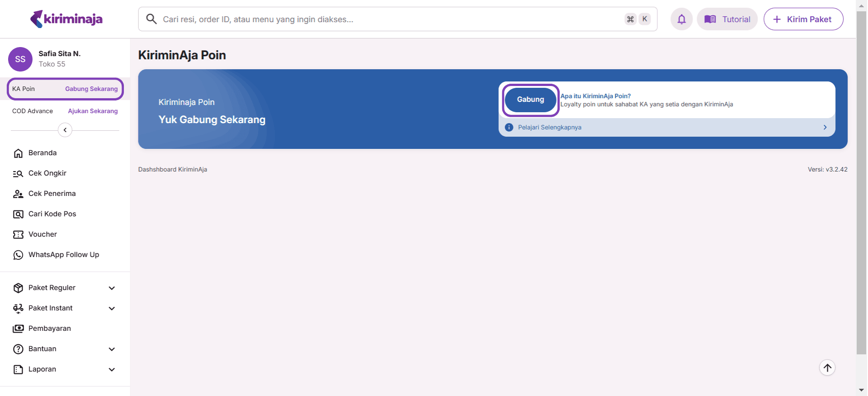Image resolution: width=868 pixels, height=396 pixels.
Task: Click the SS profile avatar
Action: coord(20,59)
